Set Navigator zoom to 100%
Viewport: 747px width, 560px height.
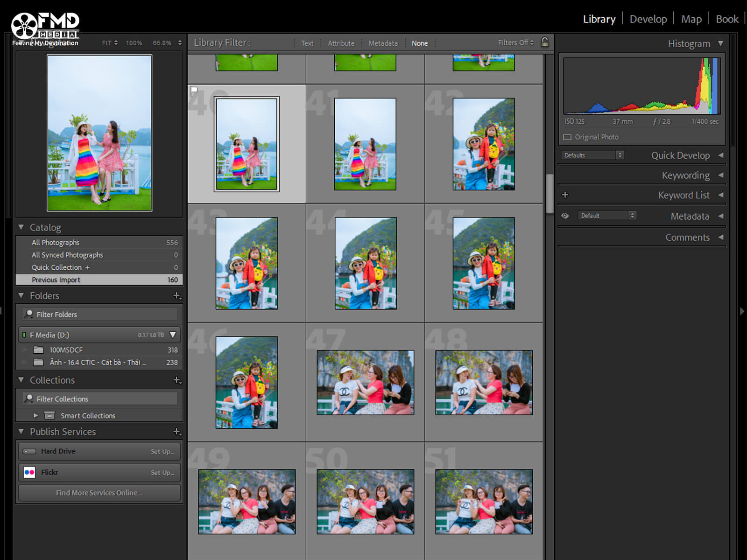click(x=134, y=43)
